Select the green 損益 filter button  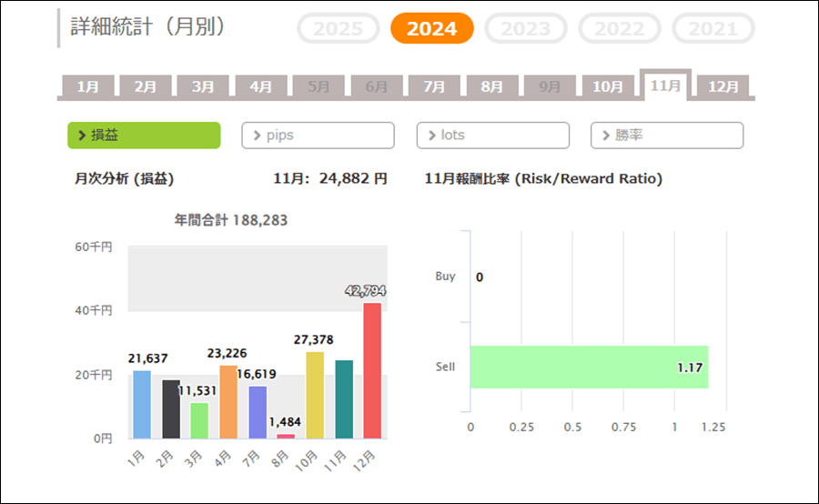(x=144, y=136)
